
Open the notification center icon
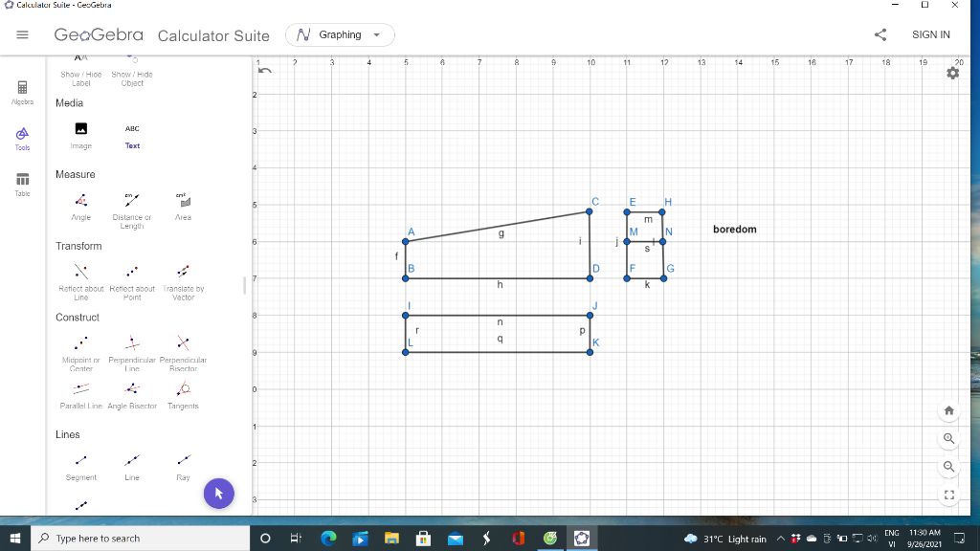click(959, 539)
